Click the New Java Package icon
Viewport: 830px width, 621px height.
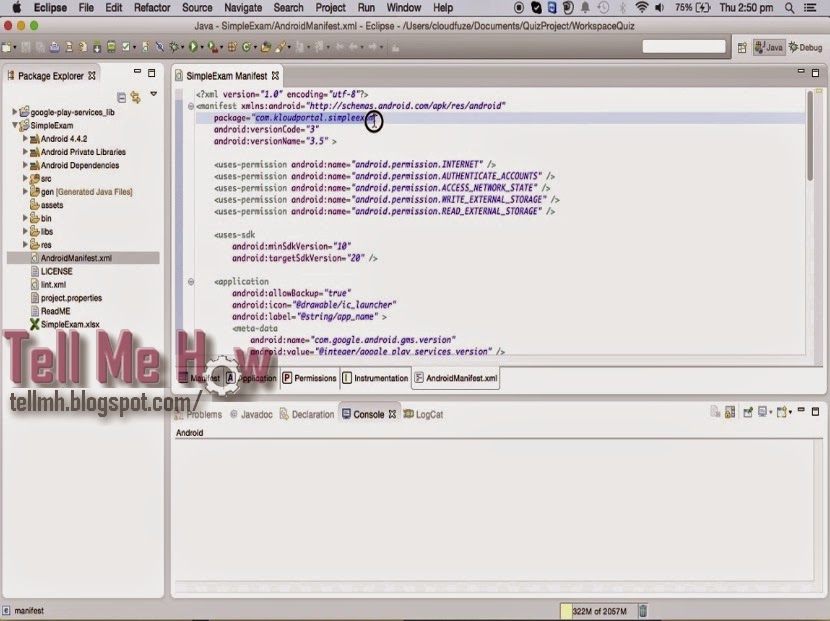[232, 47]
